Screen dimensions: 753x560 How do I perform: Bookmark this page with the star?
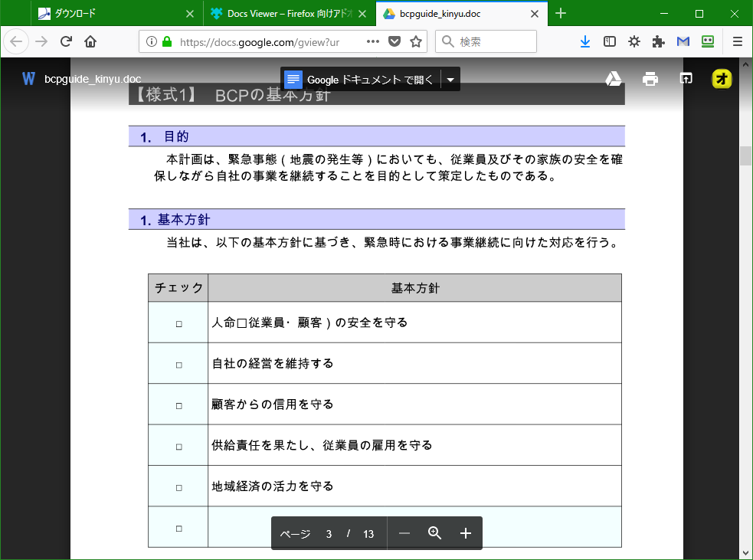click(416, 42)
